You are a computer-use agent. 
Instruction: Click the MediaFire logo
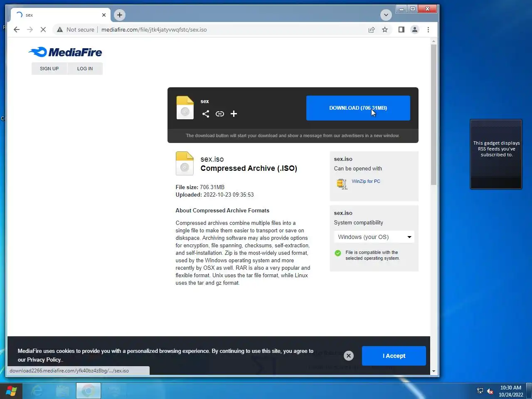[65, 52]
